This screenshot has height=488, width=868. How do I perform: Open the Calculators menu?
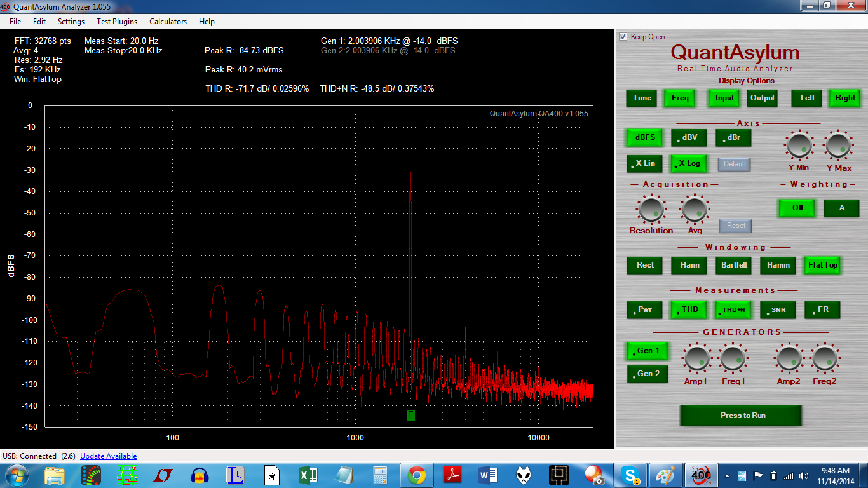tap(168, 22)
